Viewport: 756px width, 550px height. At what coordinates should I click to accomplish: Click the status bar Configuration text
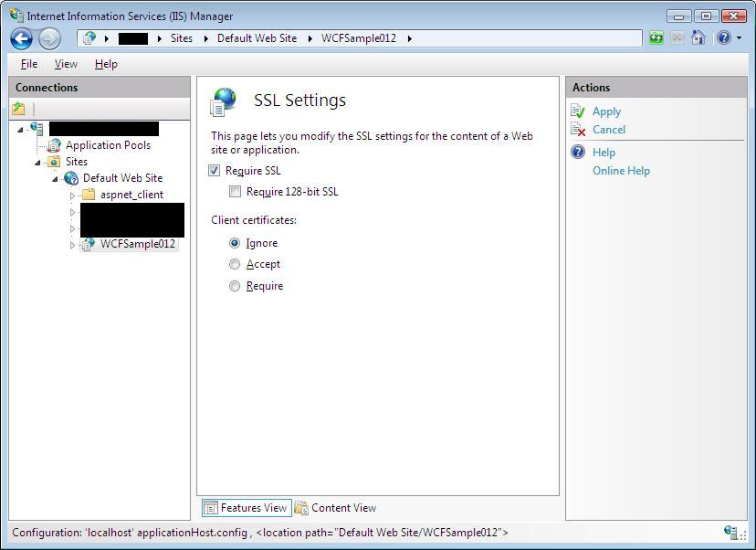(260, 532)
